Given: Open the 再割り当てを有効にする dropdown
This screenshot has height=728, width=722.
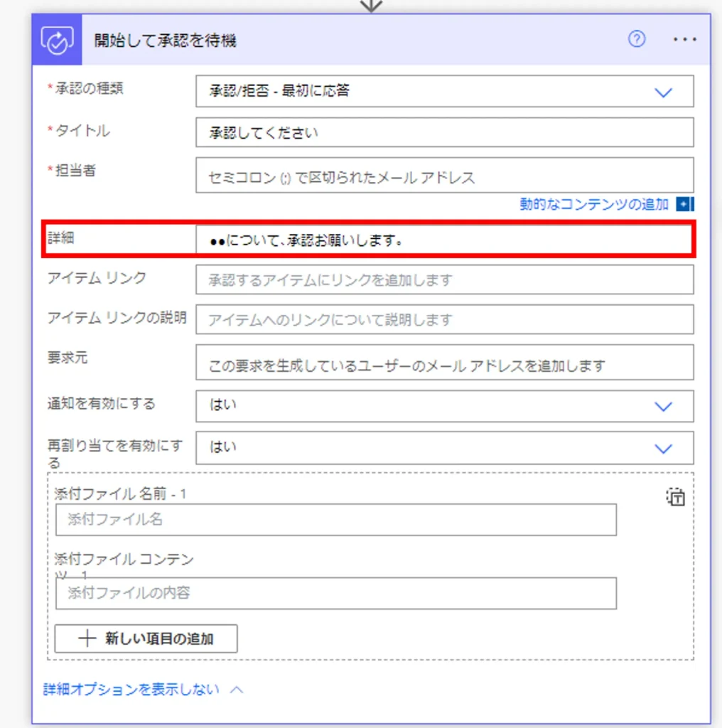Looking at the screenshot, I should point(662,448).
